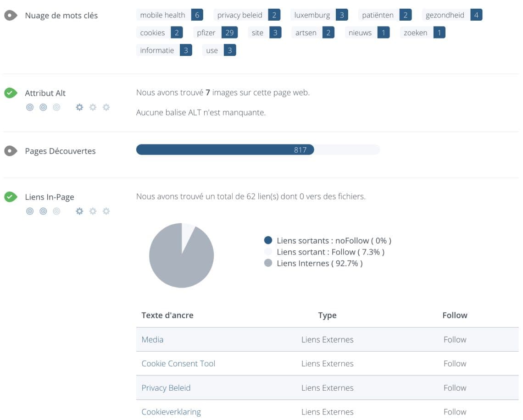Viewport: 523px width, 420px height.
Task: Click the Liens Internes legend swatch
Action: (x=268, y=263)
